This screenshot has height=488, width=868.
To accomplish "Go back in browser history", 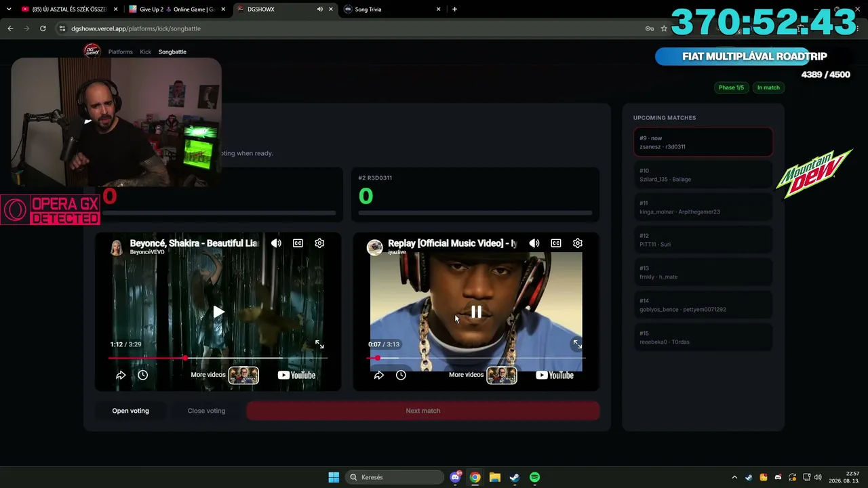I will coord(10,28).
